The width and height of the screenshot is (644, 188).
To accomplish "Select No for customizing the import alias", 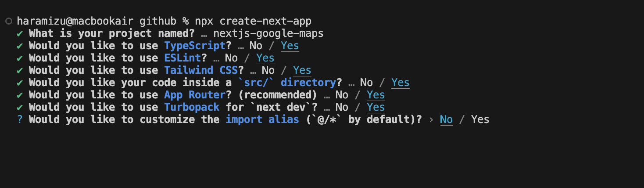I will click(x=446, y=119).
